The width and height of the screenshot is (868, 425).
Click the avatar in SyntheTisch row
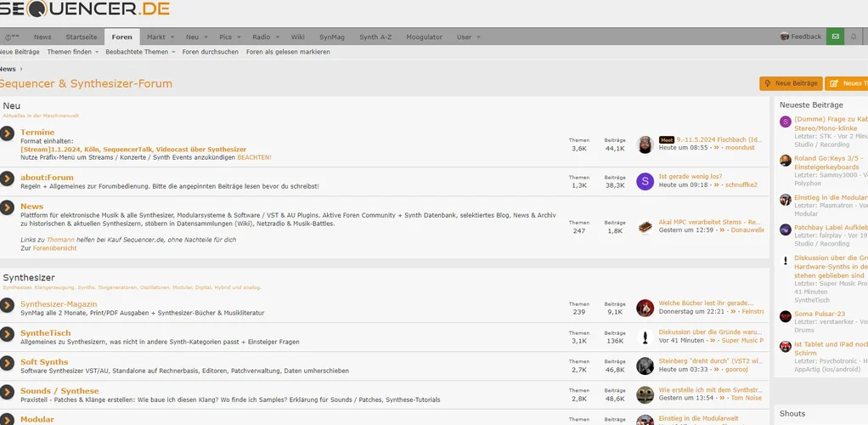click(x=645, y=337)
